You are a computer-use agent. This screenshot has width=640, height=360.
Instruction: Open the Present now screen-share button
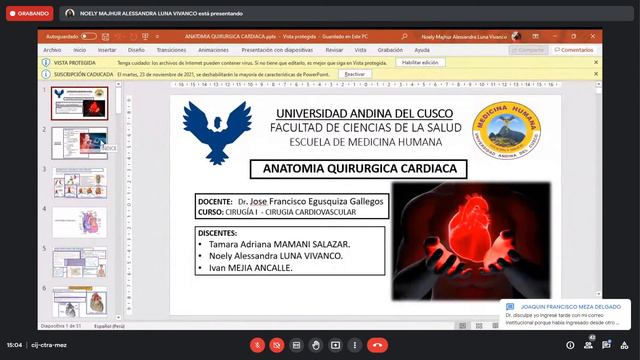pos(335,345)
